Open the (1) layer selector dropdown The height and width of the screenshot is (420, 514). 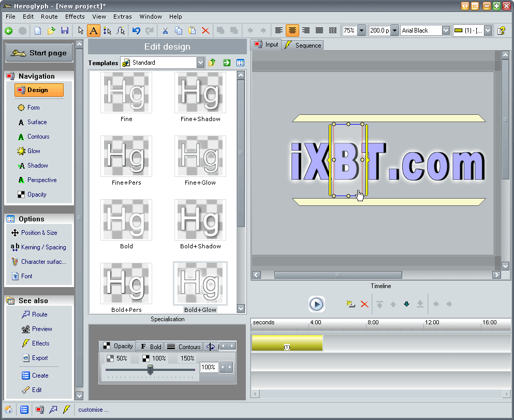(488, 31)
